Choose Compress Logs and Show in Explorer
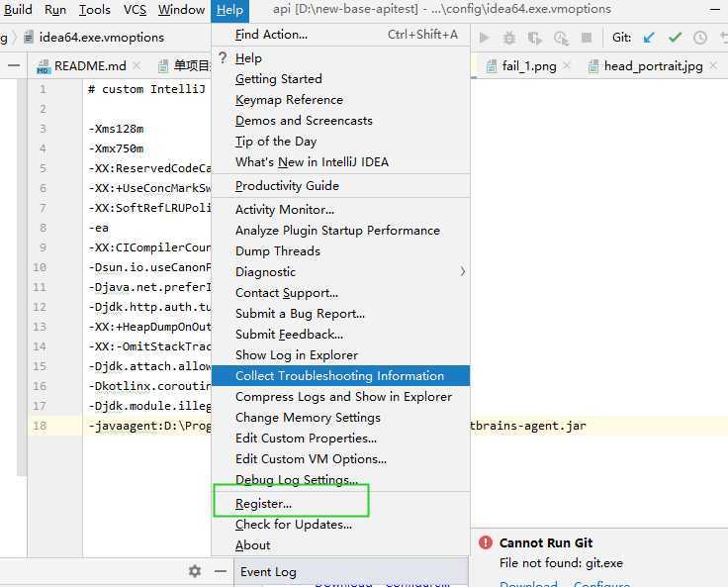 [x=340, y=397]
